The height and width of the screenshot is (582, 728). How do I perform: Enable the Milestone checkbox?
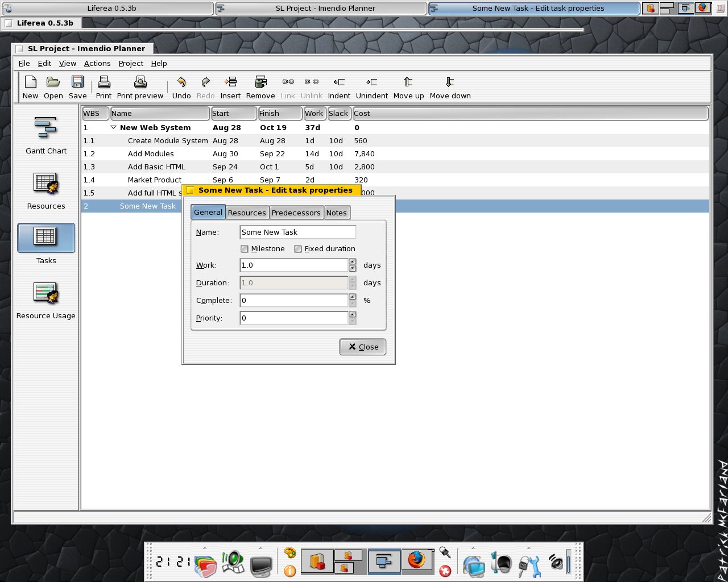tap(245, 249)
